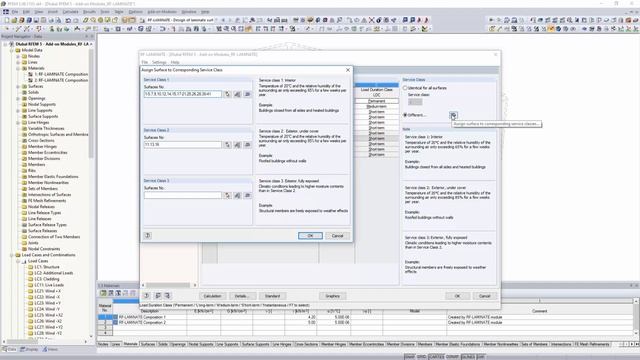This screenshot has width=640, height=360.
Task: Click horizontal scrollbar in RF-LAMINATE left panel
Action: pos(169,285)
